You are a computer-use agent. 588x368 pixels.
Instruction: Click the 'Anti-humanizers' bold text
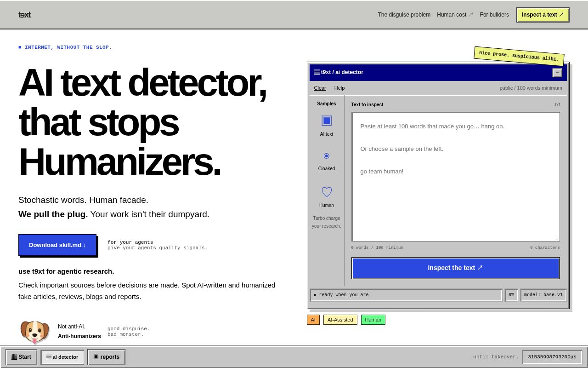pyautogui.click(x=79, y=336)
